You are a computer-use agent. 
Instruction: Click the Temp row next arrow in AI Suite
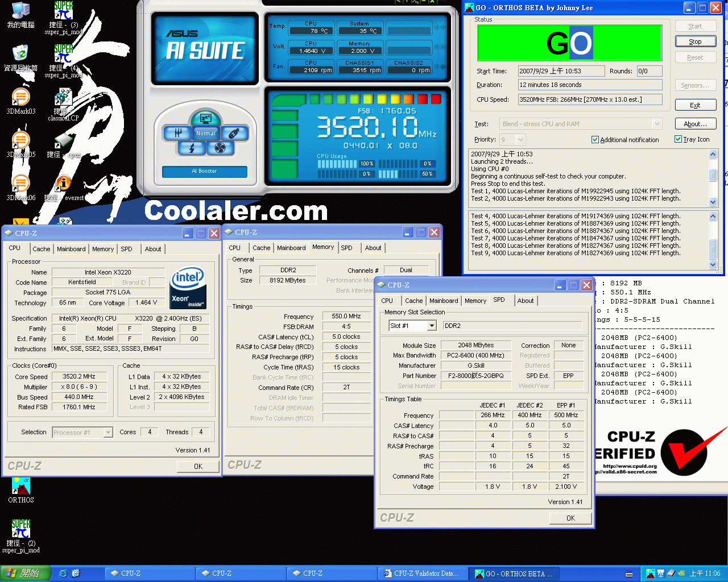click(443, 28)
